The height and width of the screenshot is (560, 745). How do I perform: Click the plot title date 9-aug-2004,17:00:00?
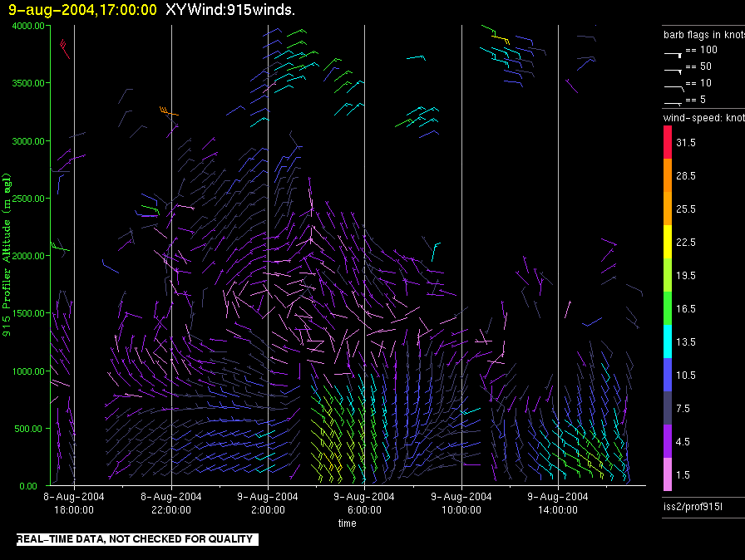(82, 10)
